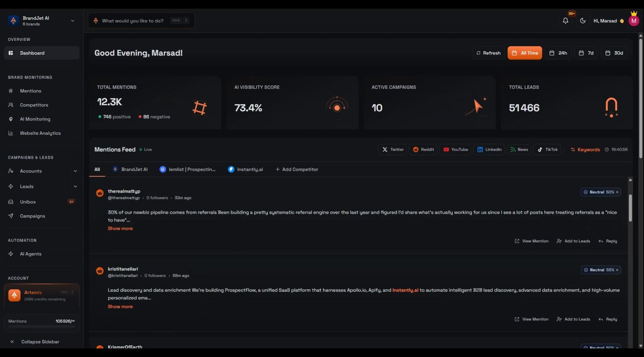Click the Live status indicator
Viewport: 644px width, 357px height.
point(145,150)
